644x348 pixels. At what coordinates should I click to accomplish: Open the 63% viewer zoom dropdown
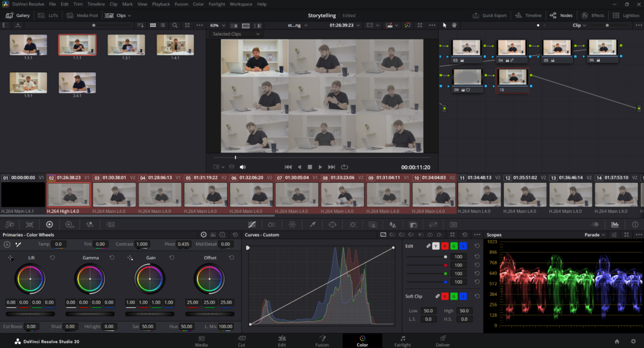point(218,25)
